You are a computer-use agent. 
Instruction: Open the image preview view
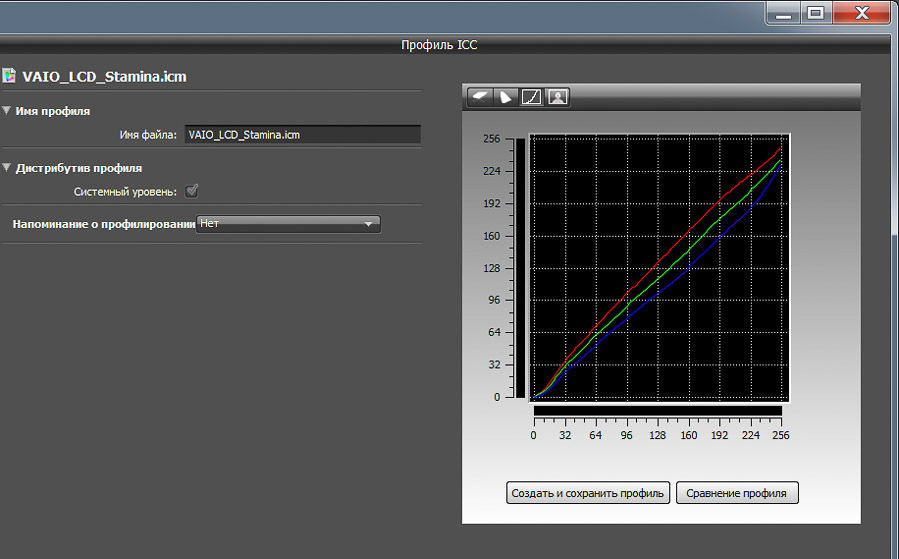point(558,97)
